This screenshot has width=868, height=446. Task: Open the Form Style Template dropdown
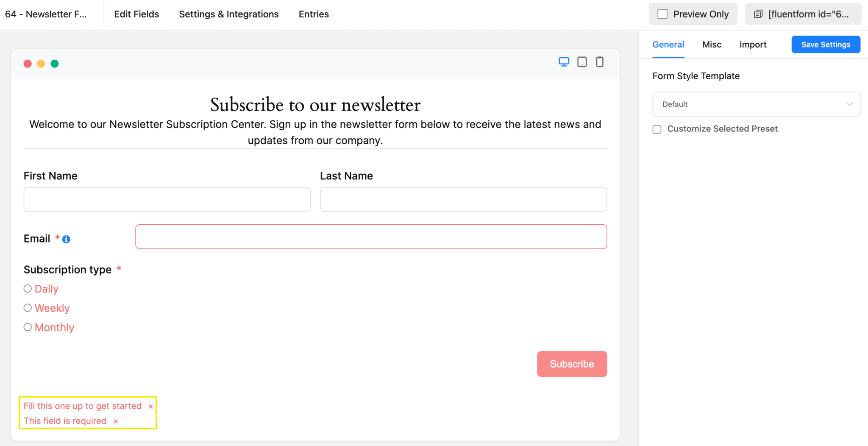[x=756, y=104]
